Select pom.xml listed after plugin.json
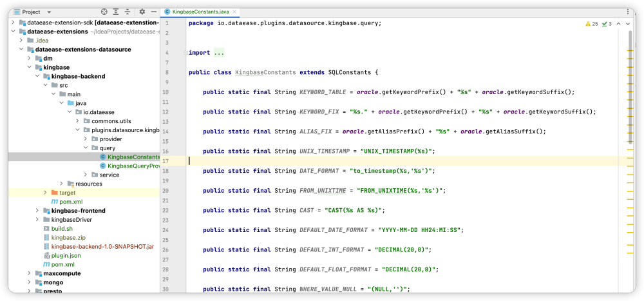Image resolution: width=644 pixels, height=301 pixels. pyautogui.click(x=84, y=264)
